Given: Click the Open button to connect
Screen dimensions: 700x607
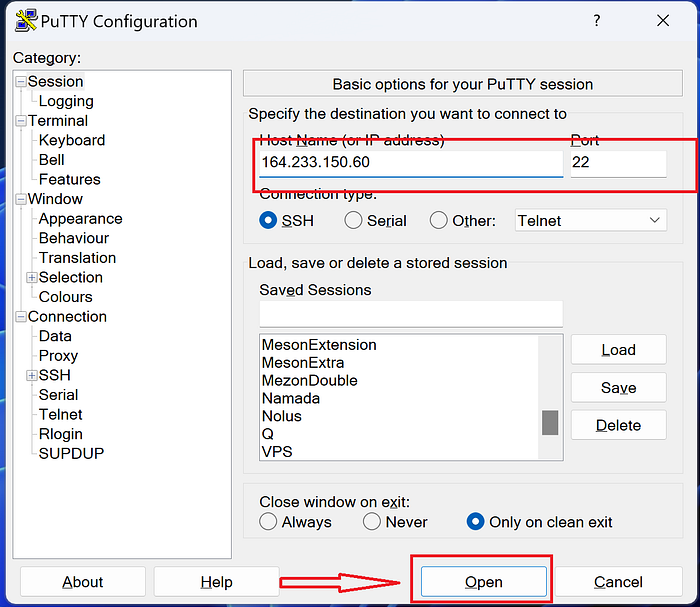Looking at the screenshot, I should pos(484,582).
